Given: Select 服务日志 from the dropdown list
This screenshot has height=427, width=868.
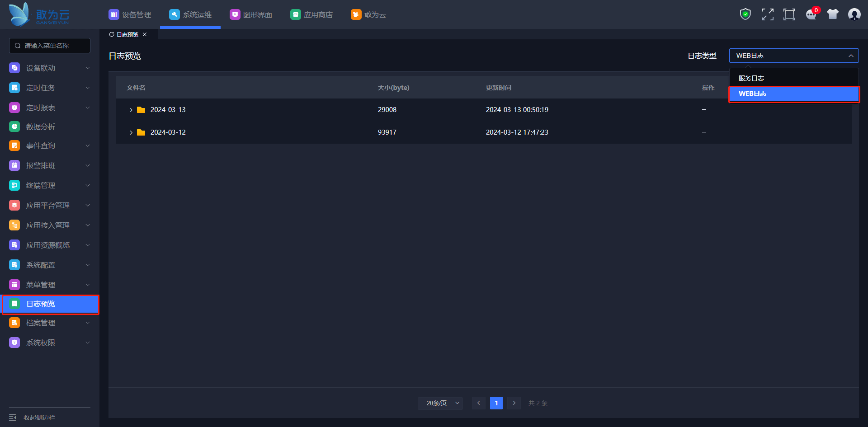Looking at the screenshot, I should [x=794, y=78].
